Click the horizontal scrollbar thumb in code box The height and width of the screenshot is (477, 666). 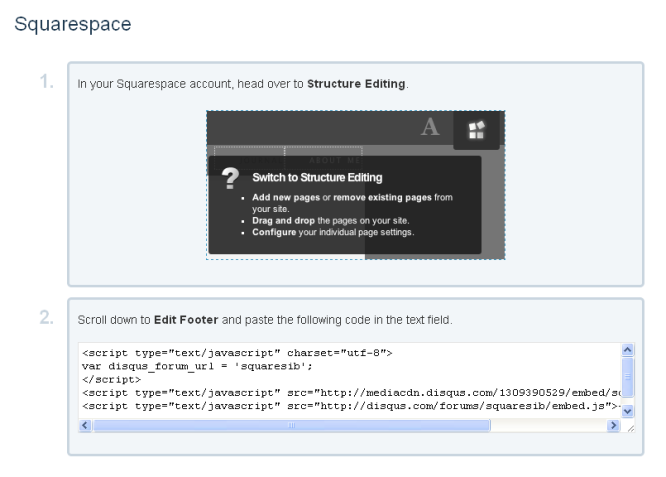click(x=290, y=426)
